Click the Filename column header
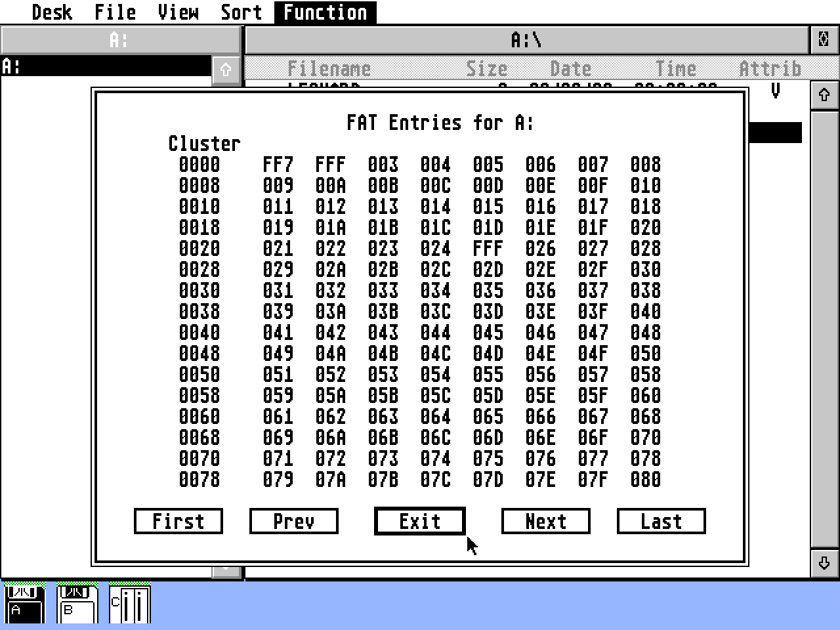This screenshot has width=840, height=630. [x=329, y=68]
